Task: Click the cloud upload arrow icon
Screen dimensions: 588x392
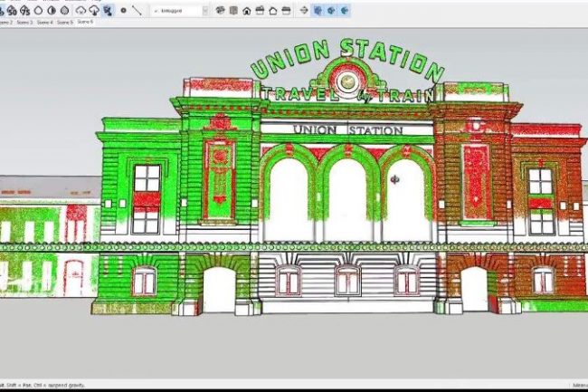Action: pos(93,10)
